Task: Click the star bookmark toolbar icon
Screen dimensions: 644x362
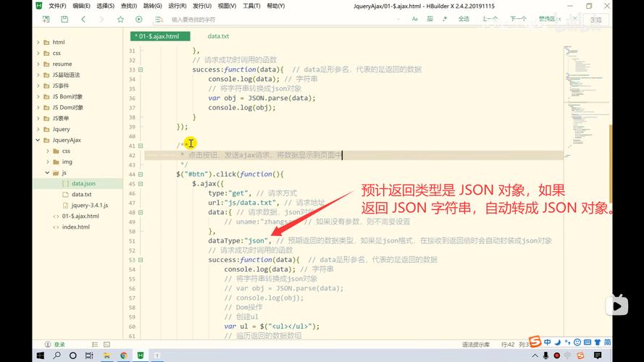Action: point(120,20)
